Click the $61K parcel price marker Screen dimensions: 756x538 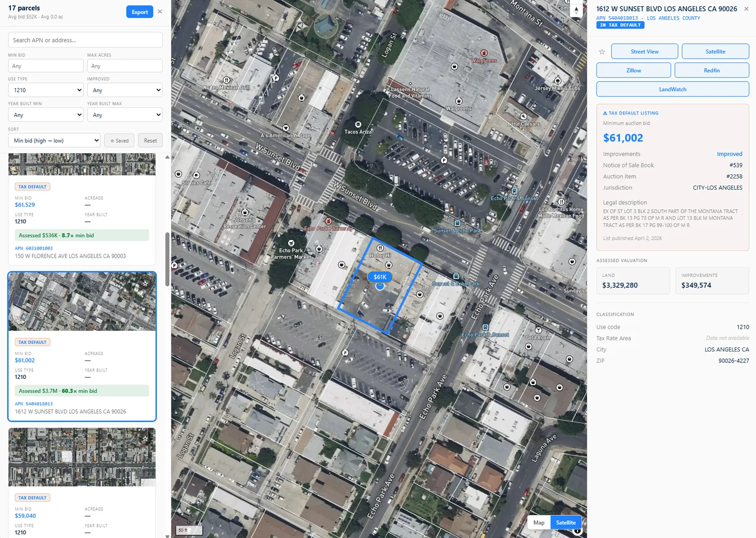point(380,277)
